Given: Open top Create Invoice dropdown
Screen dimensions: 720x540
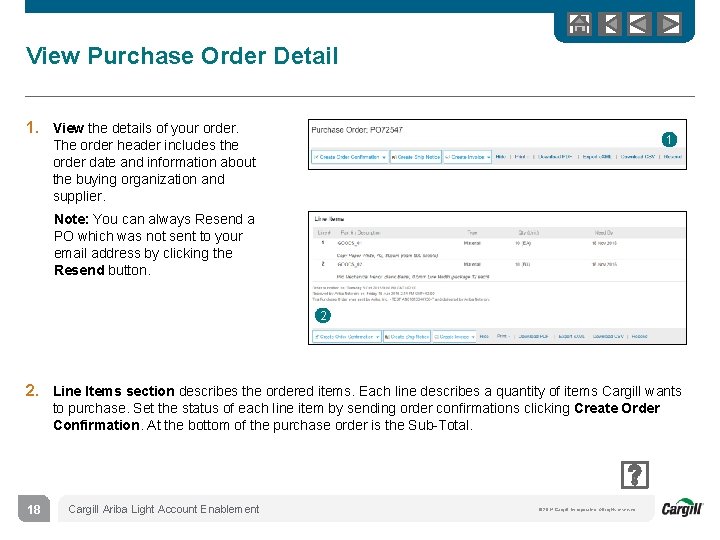Looking at the screenshot, I should coord(467,157).
